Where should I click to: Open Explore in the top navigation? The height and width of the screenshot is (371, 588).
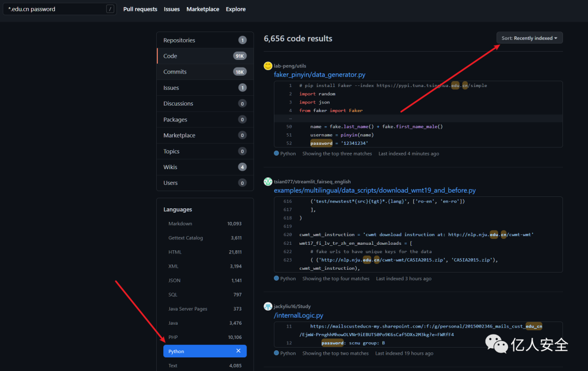tap(236, 9)
